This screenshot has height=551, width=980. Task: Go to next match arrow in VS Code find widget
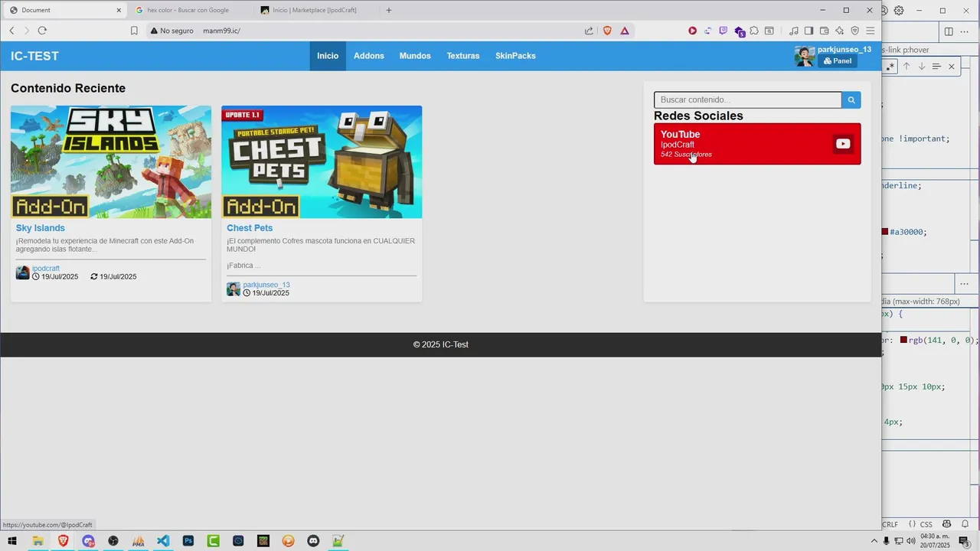pyautogui.click(x=922, y=67)
